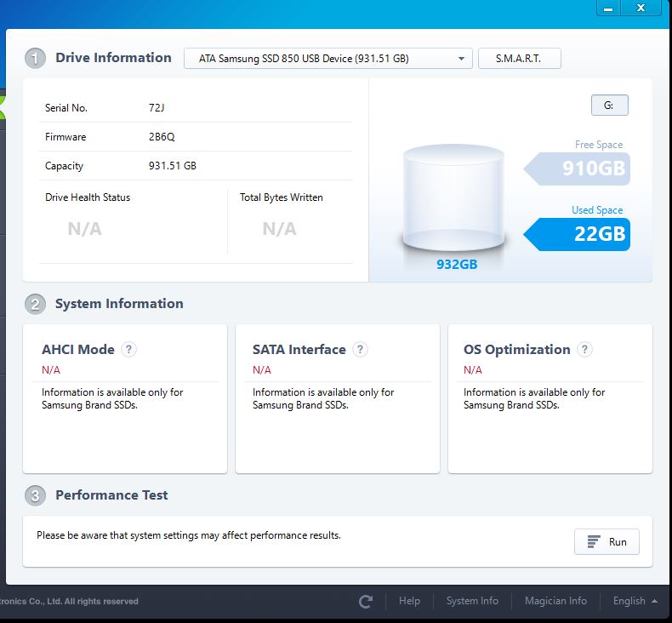The image size is (672, 623).
Task: Open System Info from the footer
Action: [472, 601]
